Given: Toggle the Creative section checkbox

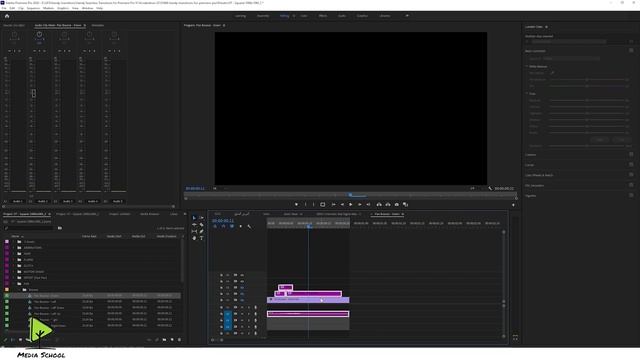Looking at the screenshot, I should 631,155.
